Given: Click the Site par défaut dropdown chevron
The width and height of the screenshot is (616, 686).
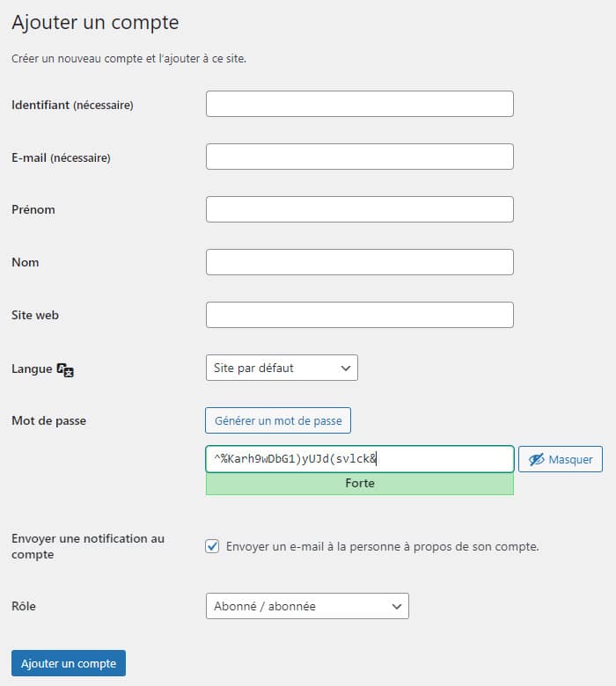Looking at the screenshot, I should tap(344, 368).
